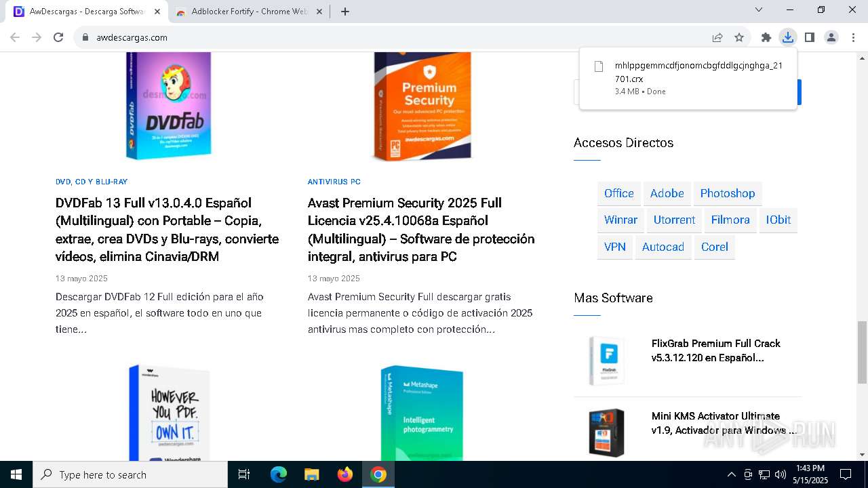This screenshot has height=488, width=868.
Task: Click the Mas Software heading
Action: (613, 298)
